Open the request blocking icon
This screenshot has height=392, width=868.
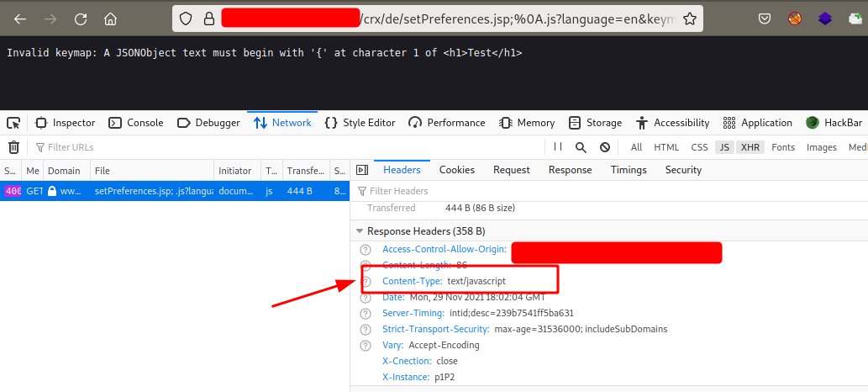point(605,147)
